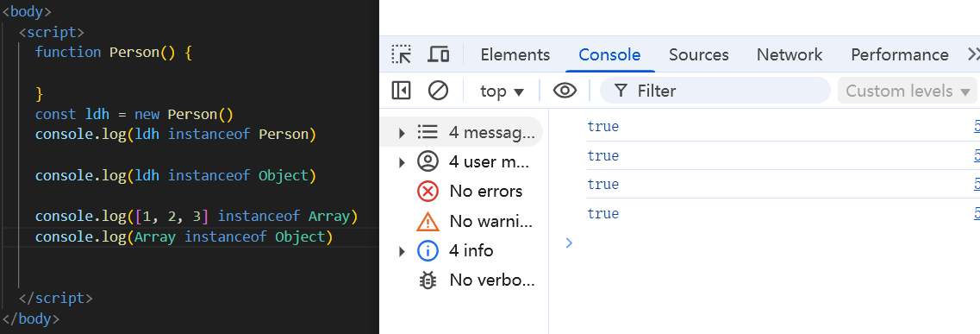The height and width of the screenshot is (334, 980).
Task: Click the first true console output
Action: point(603,126)
